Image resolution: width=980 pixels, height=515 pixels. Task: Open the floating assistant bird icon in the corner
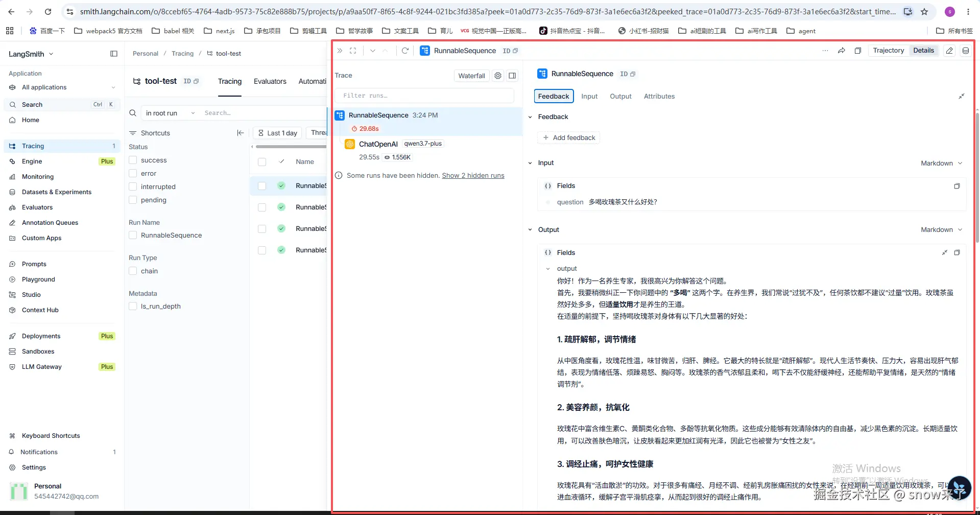(959, 487)
